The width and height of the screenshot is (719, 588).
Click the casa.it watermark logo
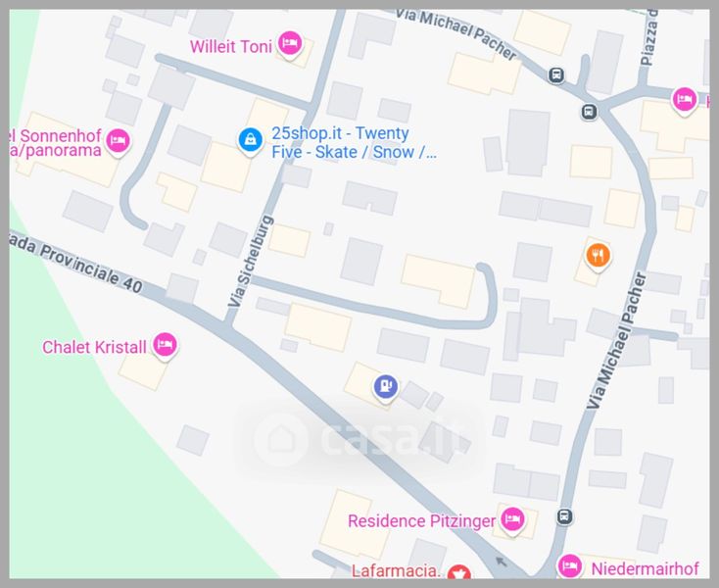(359, 438)
